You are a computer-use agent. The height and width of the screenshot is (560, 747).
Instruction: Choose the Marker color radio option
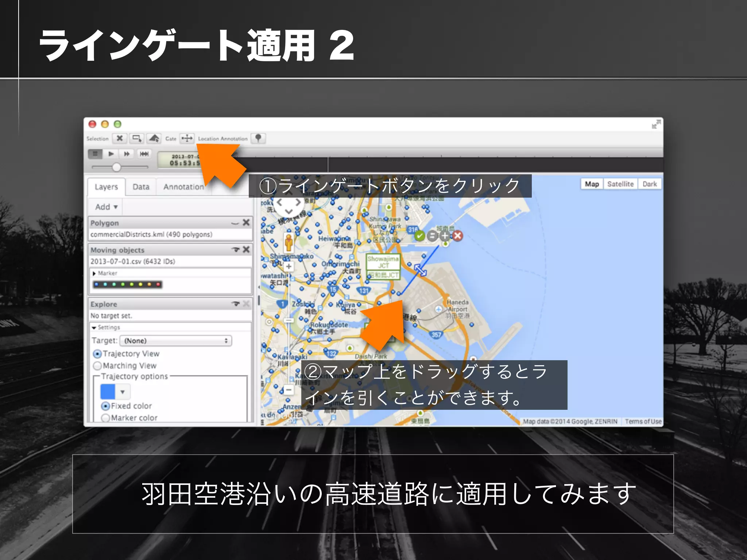105,418
